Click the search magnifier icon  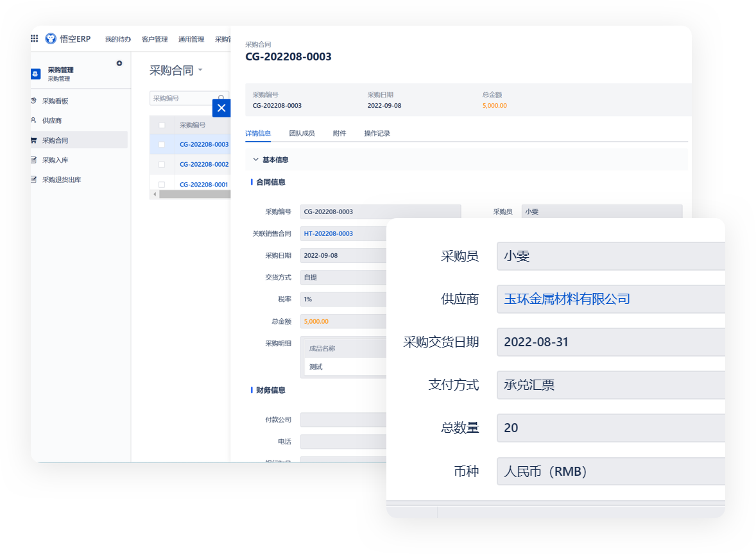click(x=221, y=98)
